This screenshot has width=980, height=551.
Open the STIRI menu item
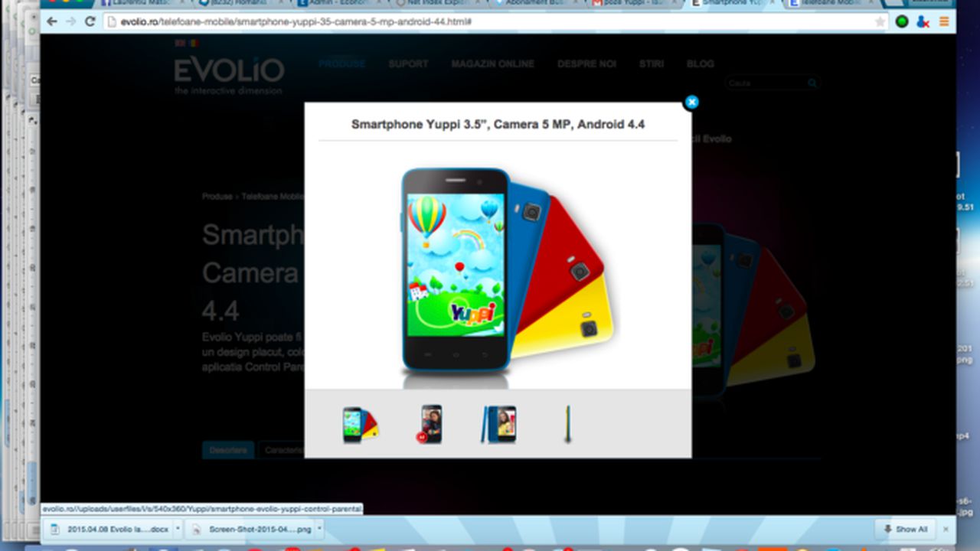click(x=652, y=64)
